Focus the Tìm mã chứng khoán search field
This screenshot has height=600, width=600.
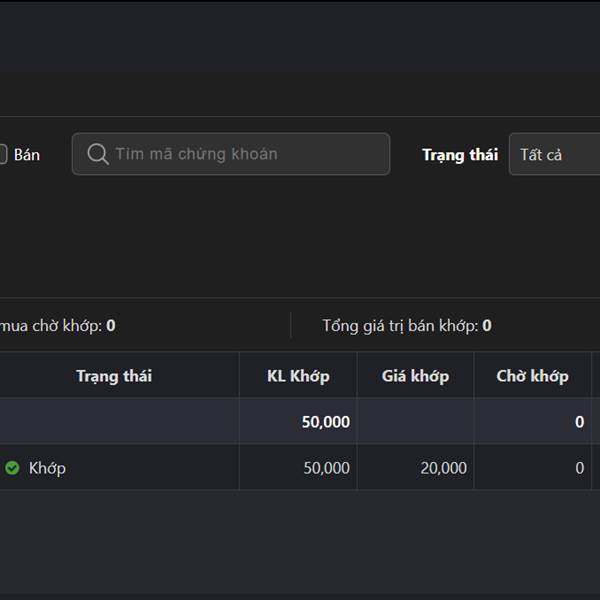tap(231, 154)
